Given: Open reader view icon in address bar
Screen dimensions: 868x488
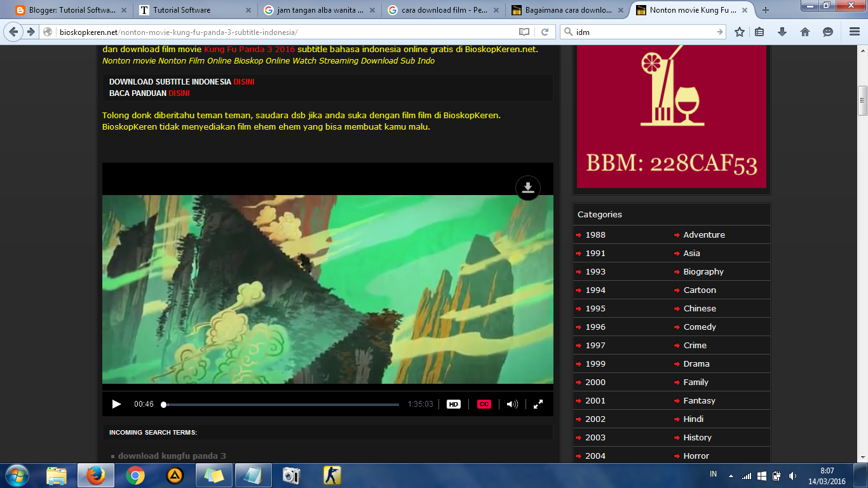Looking at the screenshot, I should click(524, 32).
